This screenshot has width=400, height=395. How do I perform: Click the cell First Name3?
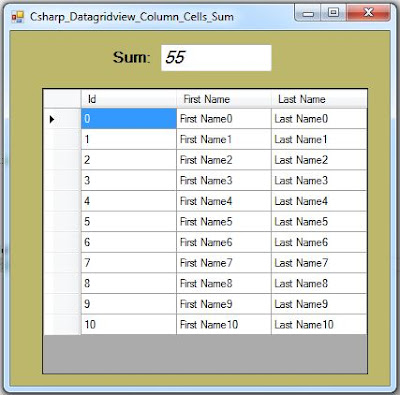pyautogui.click(x=224, y=180)
